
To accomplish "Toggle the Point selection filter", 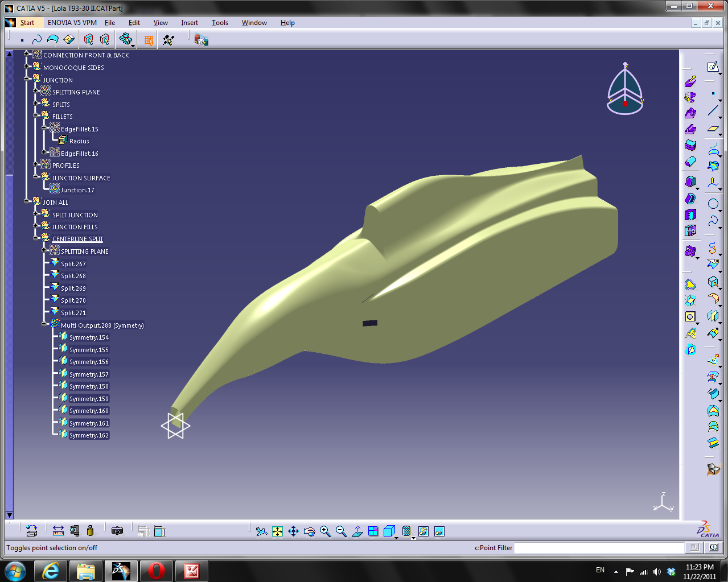I will 22,40.
